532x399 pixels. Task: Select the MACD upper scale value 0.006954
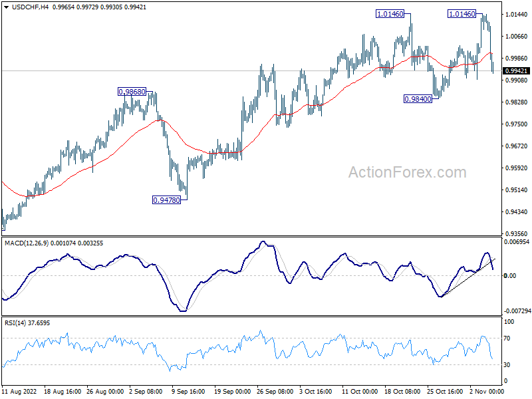click(517, 242)
